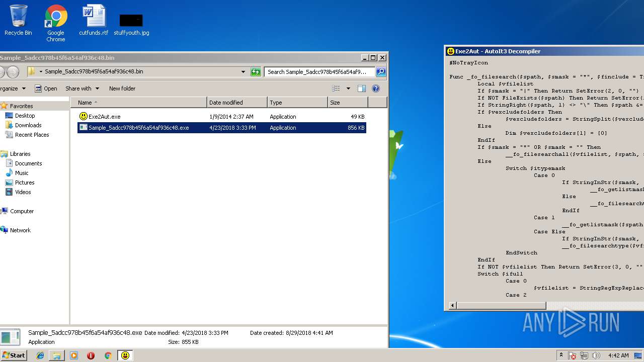Click the New folder button

(122, 88)
